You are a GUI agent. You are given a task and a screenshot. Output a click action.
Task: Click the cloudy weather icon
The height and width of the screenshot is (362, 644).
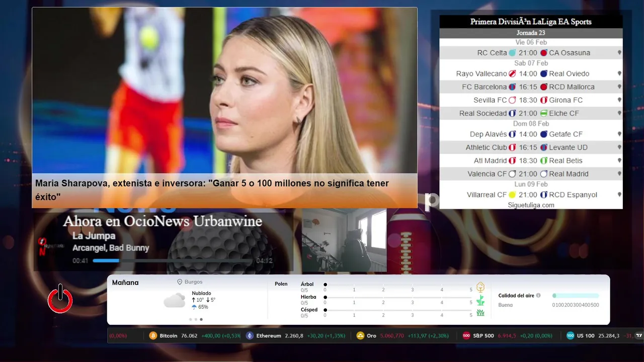pyautogui.click(x=175, y=301)
